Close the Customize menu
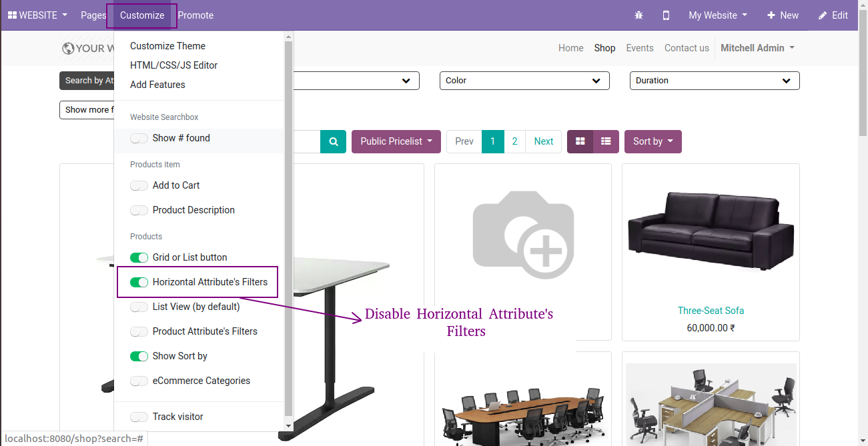868x446 pixels. click(142, 15)
